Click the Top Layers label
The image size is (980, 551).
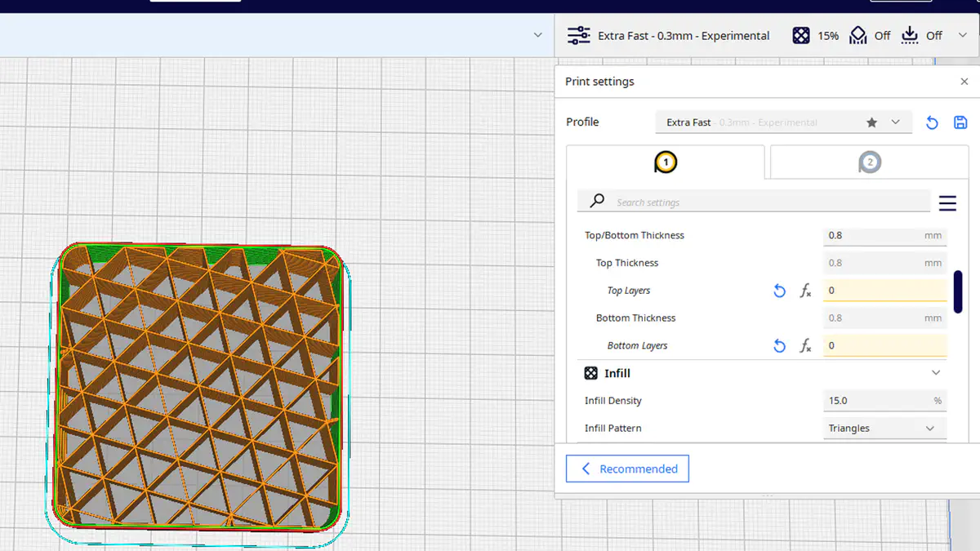[x=629, y=291]
